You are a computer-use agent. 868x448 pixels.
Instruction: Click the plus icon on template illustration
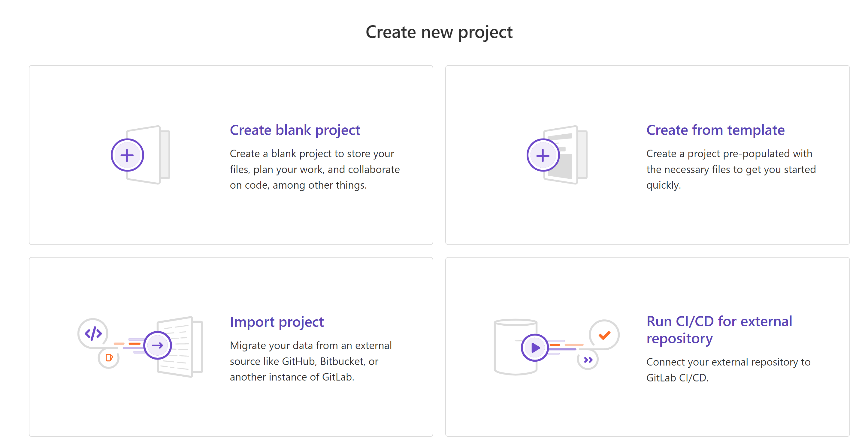(543, 155)
